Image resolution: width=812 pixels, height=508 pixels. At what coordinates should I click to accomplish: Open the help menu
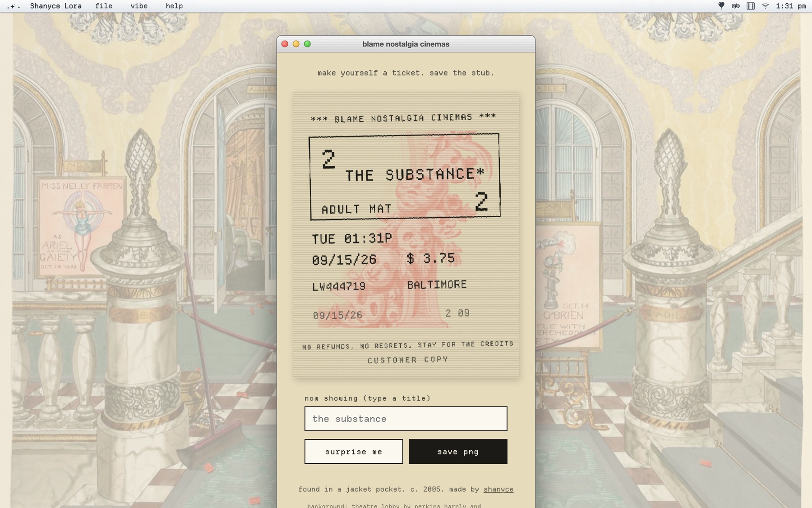pyautogui.click(x=174, y=6)
